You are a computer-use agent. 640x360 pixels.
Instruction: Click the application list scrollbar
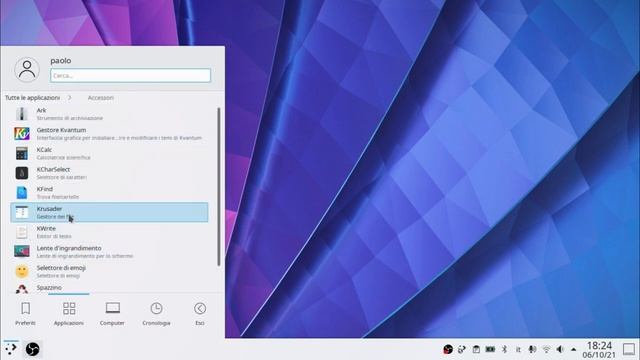pyautogui.click(x=219, y=187)
